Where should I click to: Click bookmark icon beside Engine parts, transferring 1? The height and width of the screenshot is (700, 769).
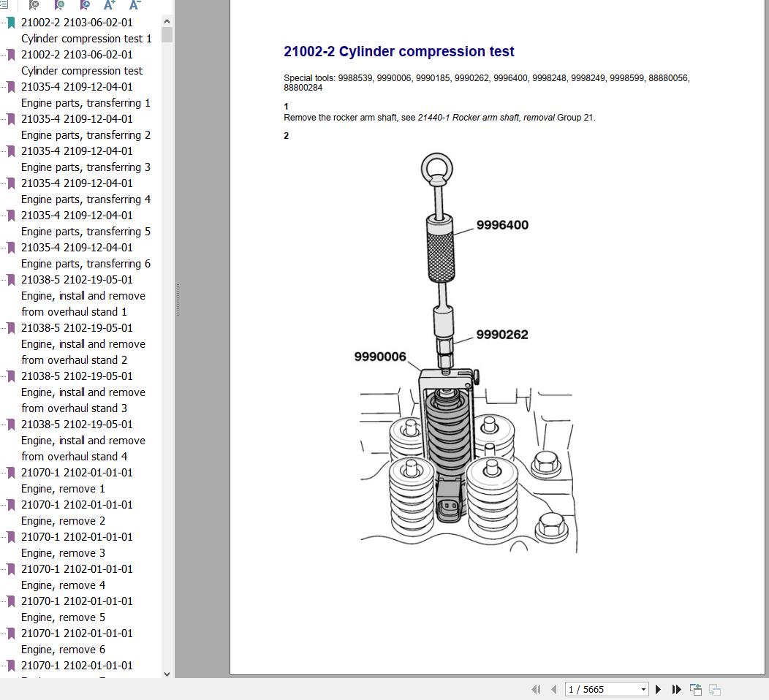tap(11, 87)
